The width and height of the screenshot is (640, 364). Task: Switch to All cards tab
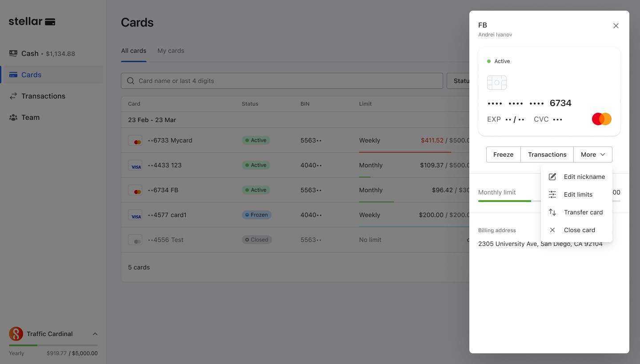click(x=134, y=51)
